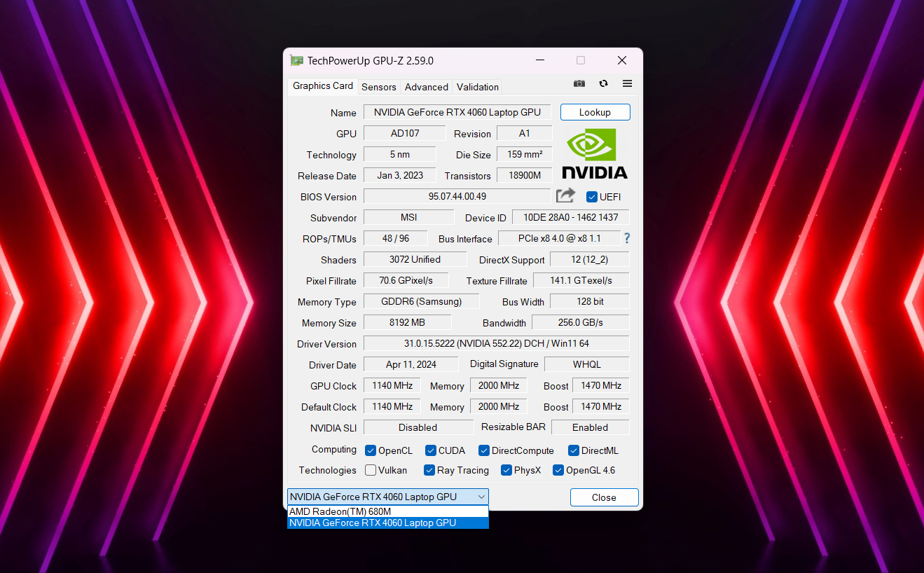Click the Memory Type value GDDR6 (Samsung)
Image resolution: width=924 pixels, height=573 pixels.
tap(422, 301)
